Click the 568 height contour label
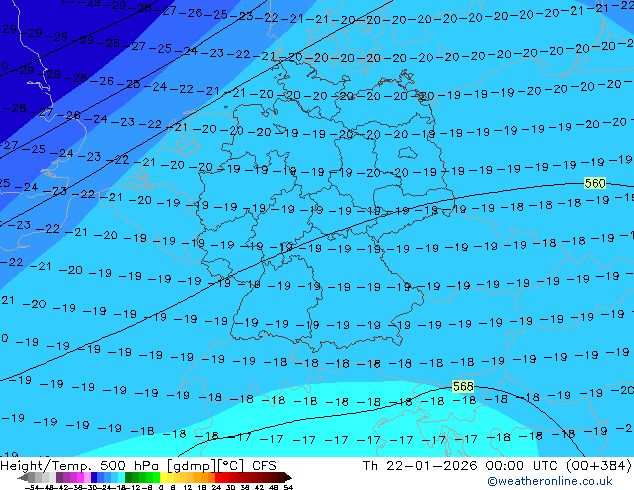The width and height of the screenshot is (634, 490). (x=463, y=387)
